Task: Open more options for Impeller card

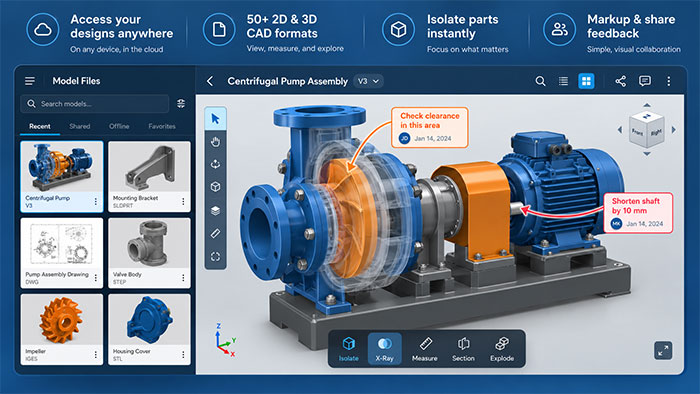Action: click(x=96, y=355)
